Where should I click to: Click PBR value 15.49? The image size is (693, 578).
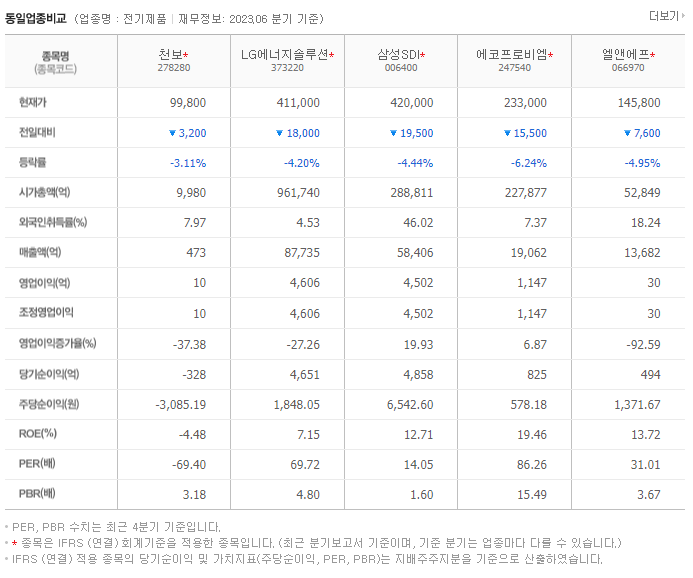(x=532, y=495)
